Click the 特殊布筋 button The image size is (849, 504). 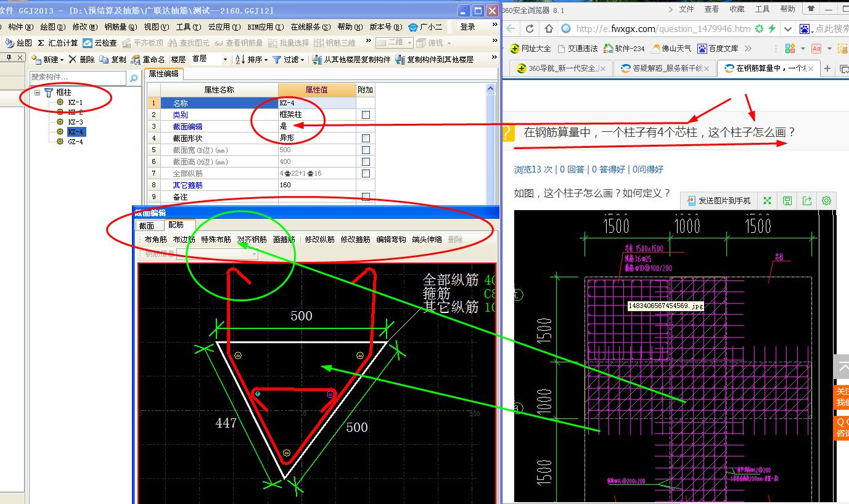tap(216, 240)
